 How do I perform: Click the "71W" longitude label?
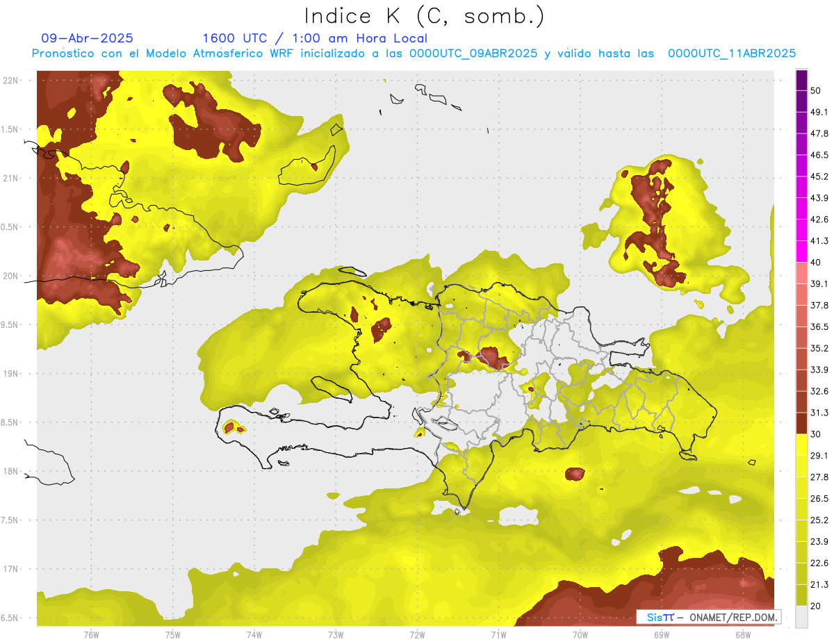coord(498,634)
